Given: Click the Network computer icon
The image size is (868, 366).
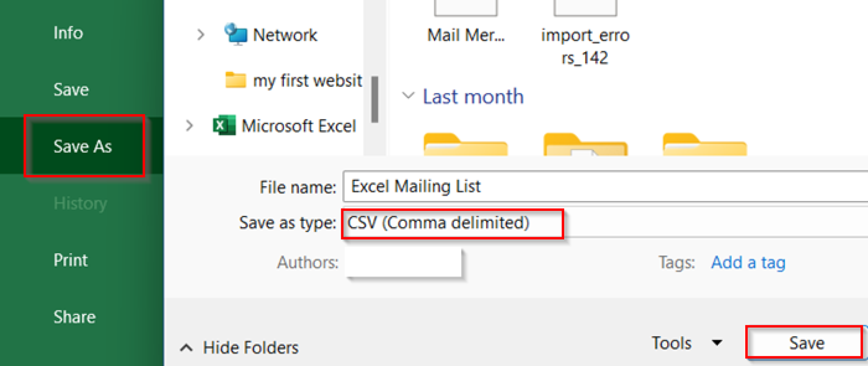Looking at the screenshot, I should coord(235,34).
